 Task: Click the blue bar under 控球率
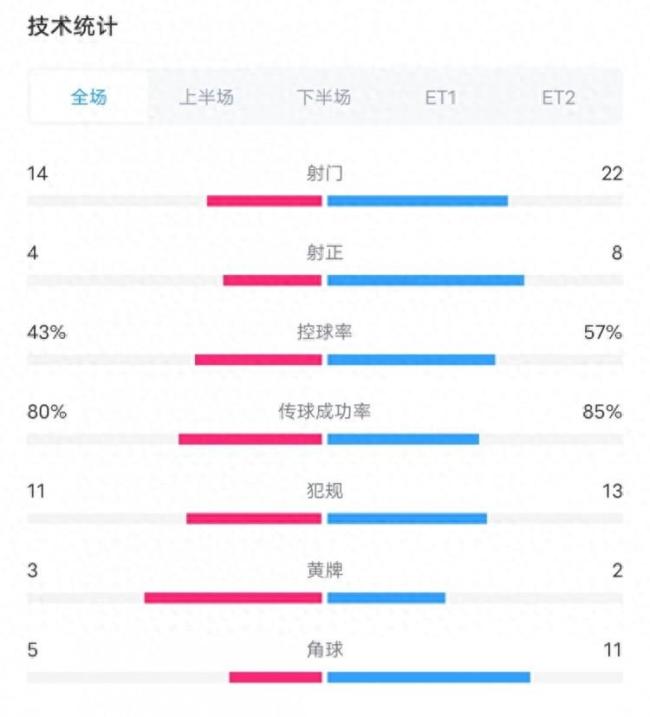click(x=411, y=359)
